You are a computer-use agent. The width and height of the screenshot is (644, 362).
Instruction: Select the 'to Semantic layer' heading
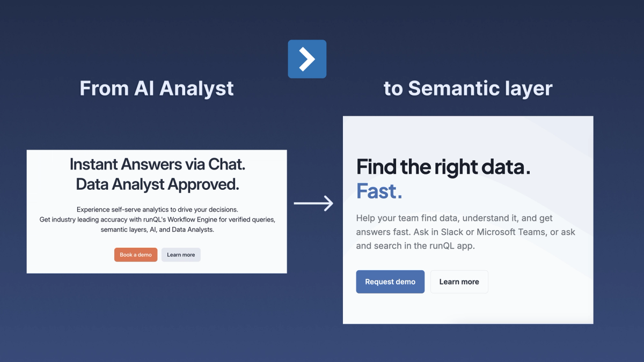[467, 88]
